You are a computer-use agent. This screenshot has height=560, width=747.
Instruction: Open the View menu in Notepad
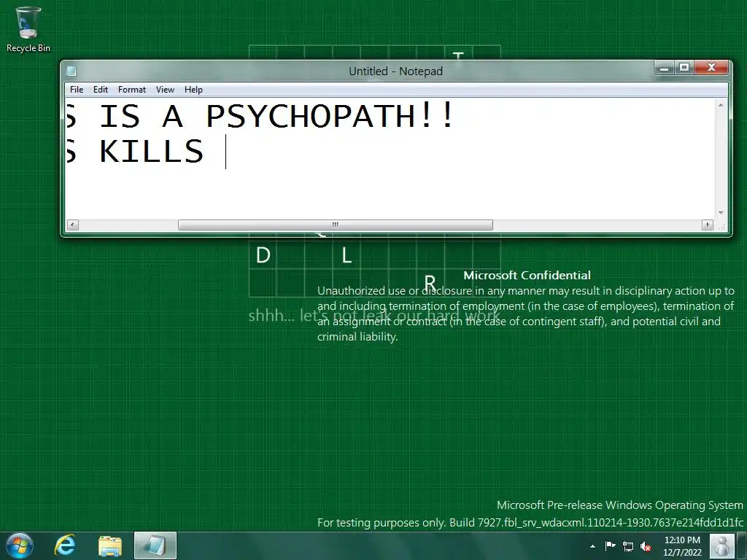(x=165, y=90)
